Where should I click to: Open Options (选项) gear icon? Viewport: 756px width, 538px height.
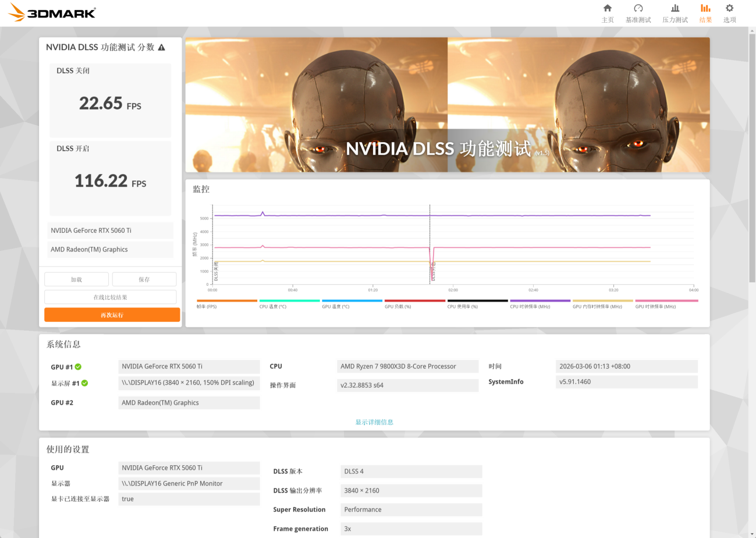pos(729,9)
